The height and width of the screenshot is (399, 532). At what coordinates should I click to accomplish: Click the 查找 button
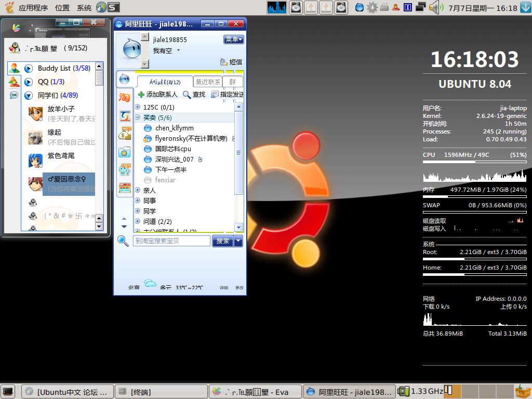point(194,95)
